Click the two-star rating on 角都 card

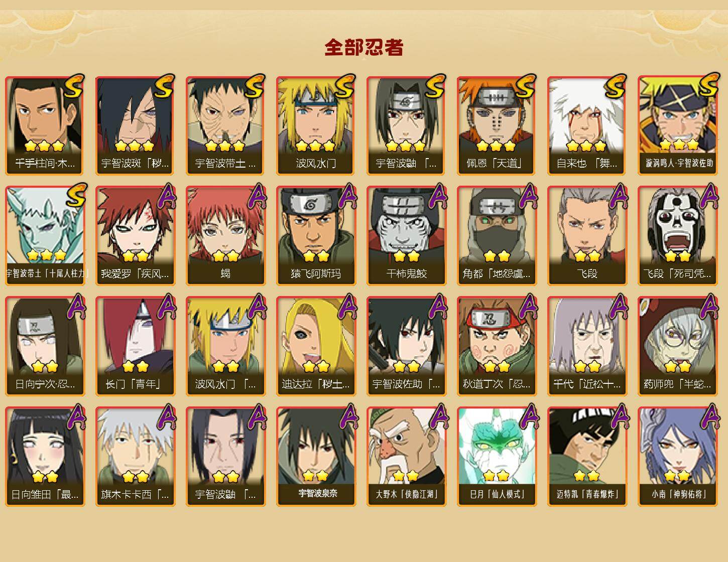pyautogui.click(x=497, y=256)
